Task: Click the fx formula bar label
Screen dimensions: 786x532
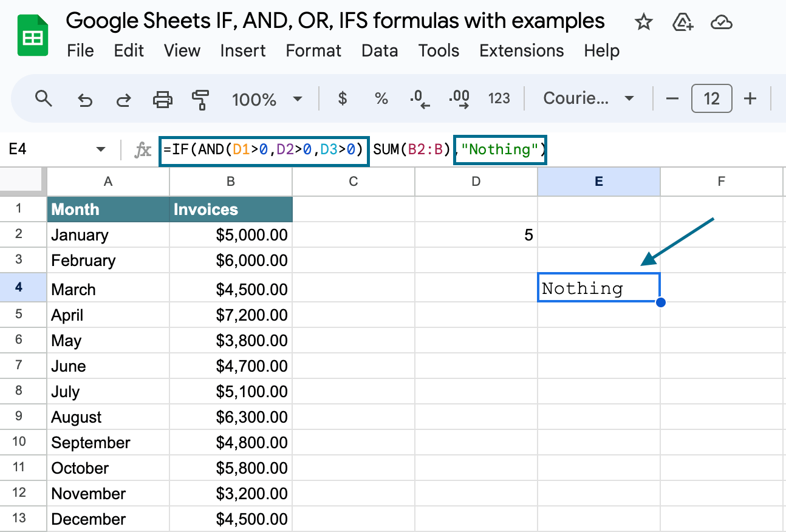Action: coord(143,150)
